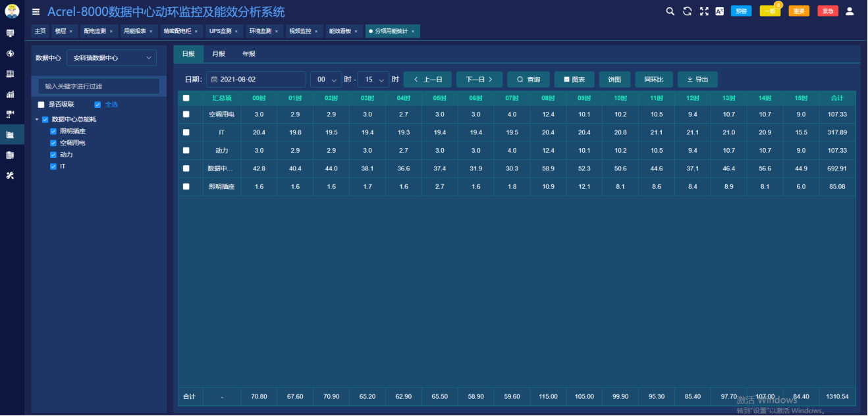The image size is (868, 416).
Task: Click the keyword filter input field
Action: pos(99,86)
